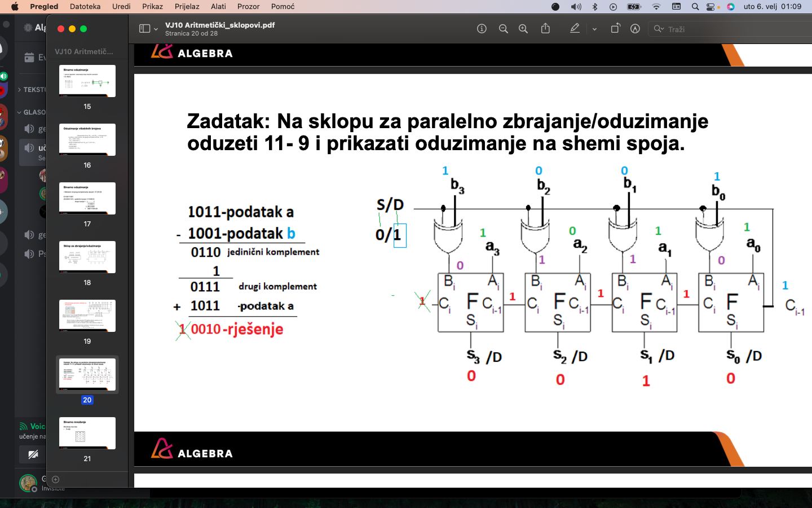Open the Alg server header in Discord
This screenshot has height=508, width=812.
[34, 27]
